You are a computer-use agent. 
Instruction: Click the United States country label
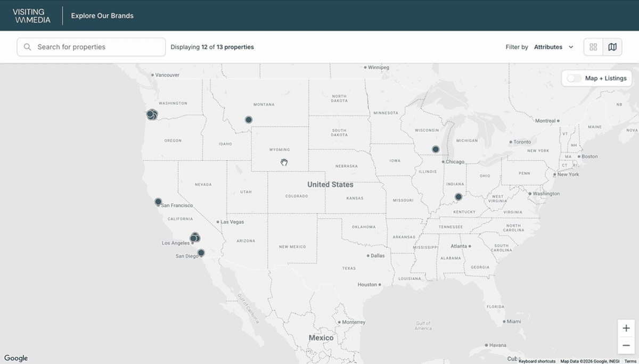[x=330, y=185]
